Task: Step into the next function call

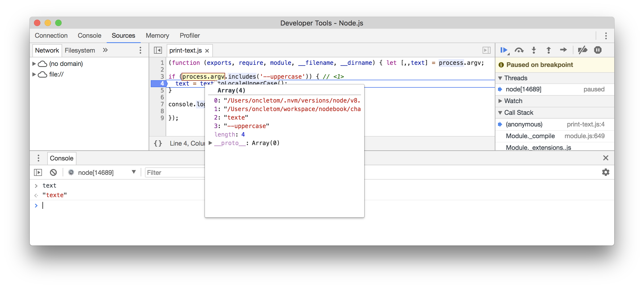Action: coord(534,50)
